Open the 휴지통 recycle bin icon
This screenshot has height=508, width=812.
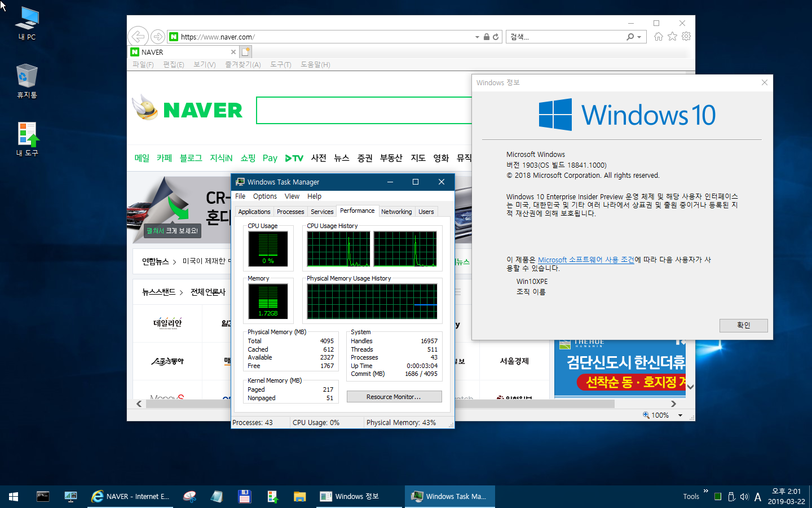(27, 81)
